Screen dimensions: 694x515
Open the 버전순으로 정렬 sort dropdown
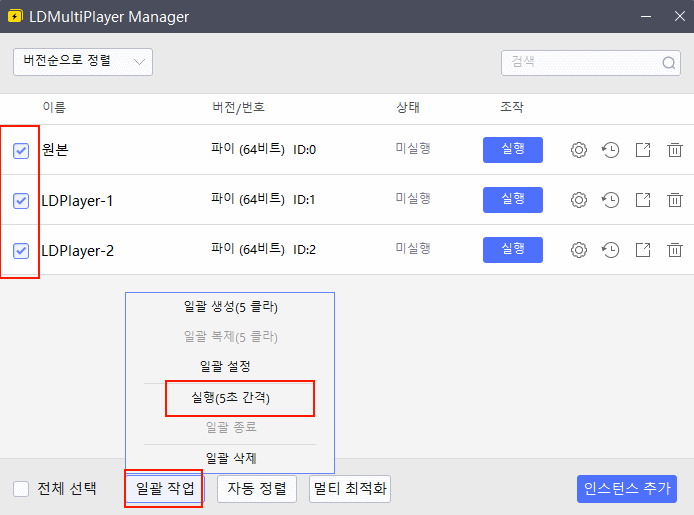click(82, 61)
